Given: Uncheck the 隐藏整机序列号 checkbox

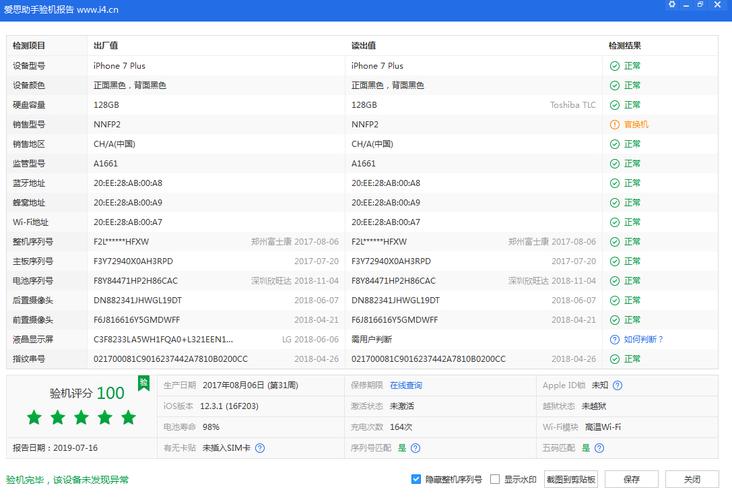Looking at the screenshot, I should pyautogui.click(x=416, y=479).
